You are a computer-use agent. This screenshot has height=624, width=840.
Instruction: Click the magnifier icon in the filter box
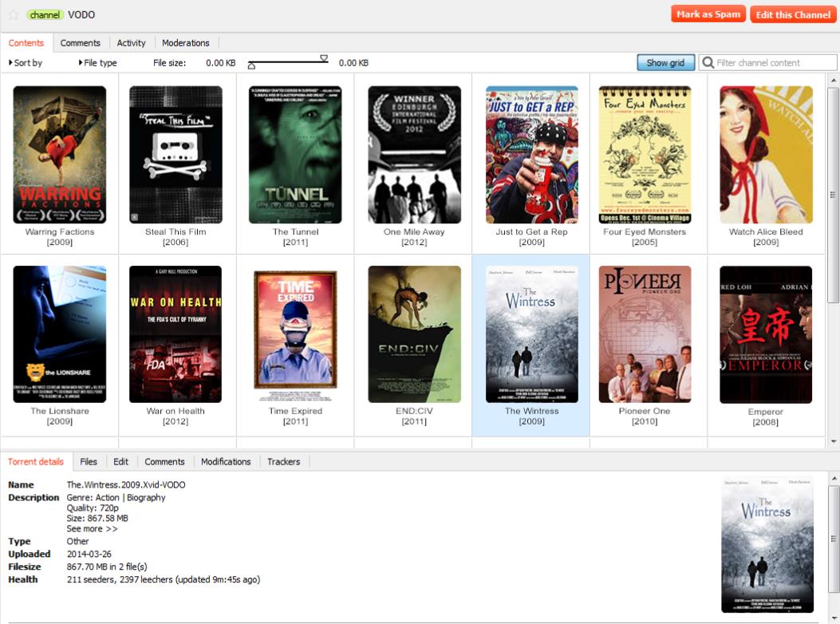tap(708, 63)
